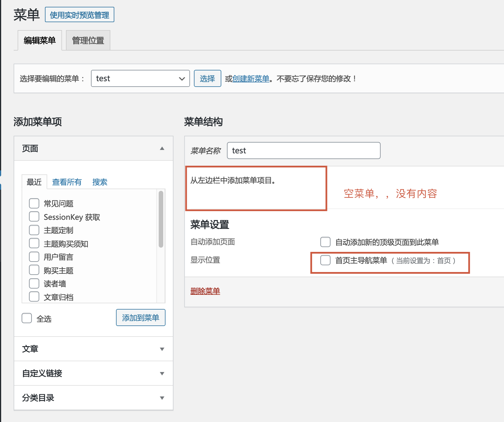The width and height of the screenshot is (504, 422).
Task: Select the 主题定制 page checkbox
Action: coord(34,230)
